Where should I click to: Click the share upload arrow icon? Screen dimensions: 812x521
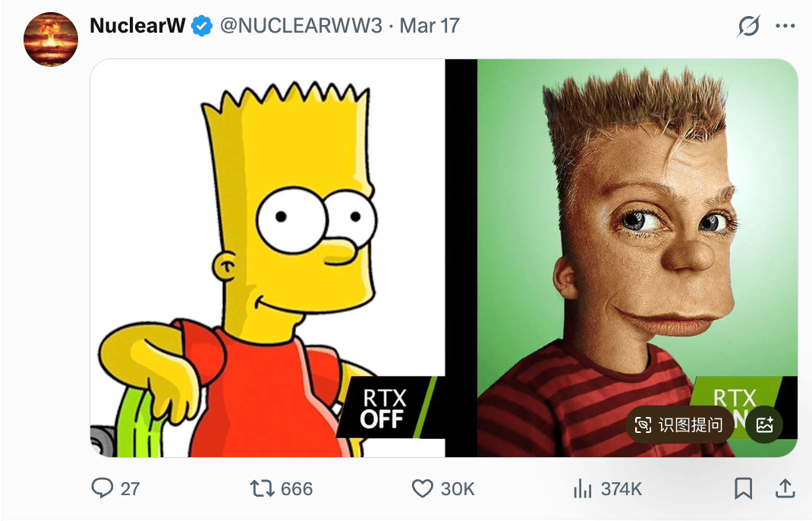[785, 488]
